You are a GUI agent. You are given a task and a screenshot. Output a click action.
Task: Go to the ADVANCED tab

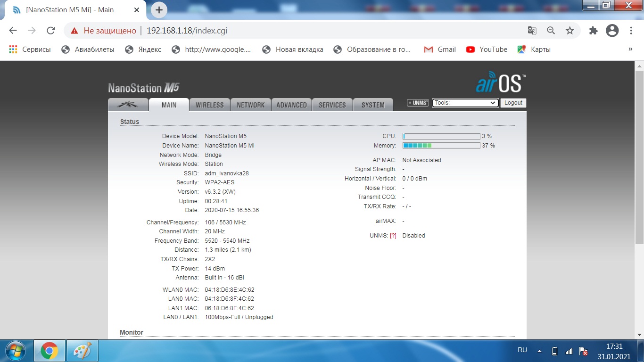click(291, 105)
